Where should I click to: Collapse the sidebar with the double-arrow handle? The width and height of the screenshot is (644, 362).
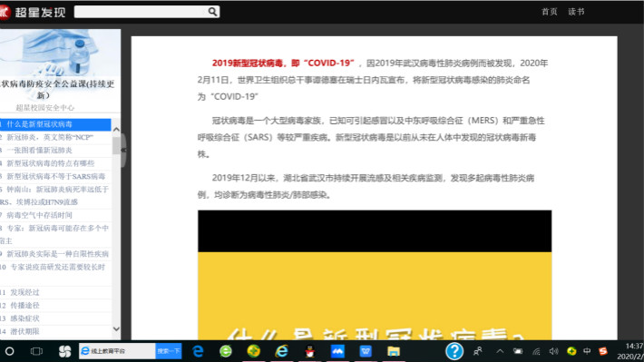point(123,151)
